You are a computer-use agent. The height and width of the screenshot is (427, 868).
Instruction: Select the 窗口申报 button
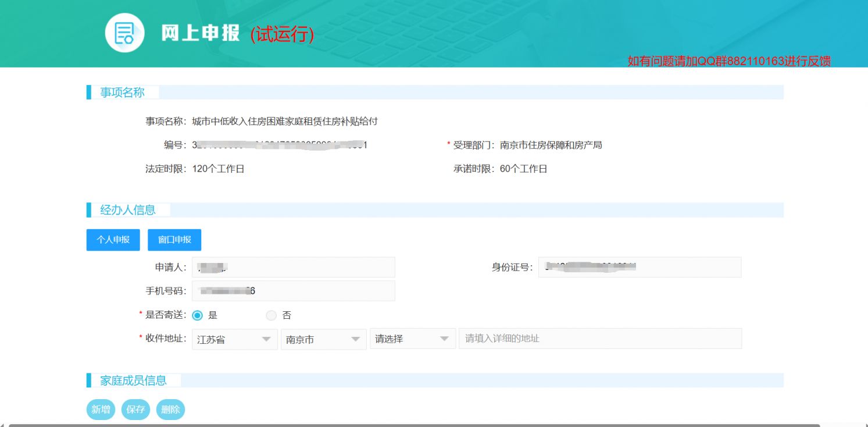point(174,240)
